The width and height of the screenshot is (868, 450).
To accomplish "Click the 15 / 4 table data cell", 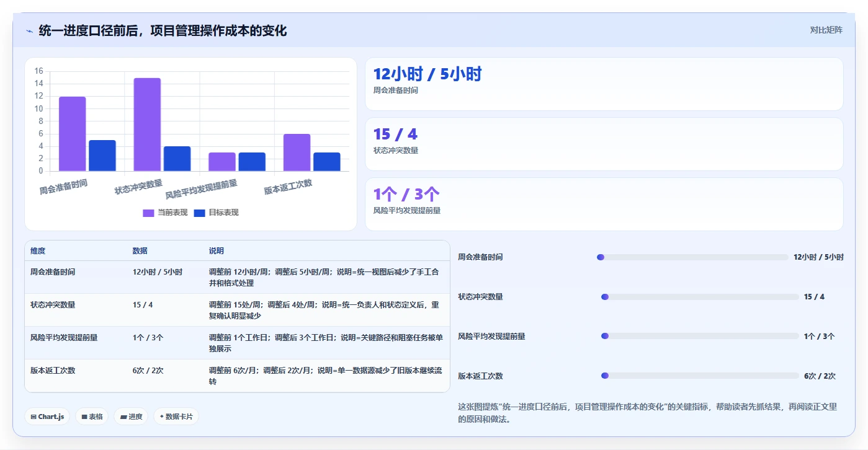I will (143, 305).
